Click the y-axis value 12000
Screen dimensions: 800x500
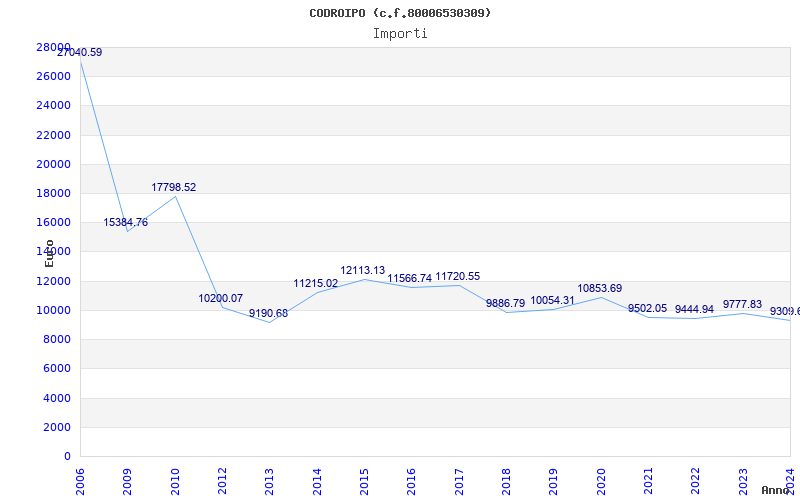click(54, 281)
